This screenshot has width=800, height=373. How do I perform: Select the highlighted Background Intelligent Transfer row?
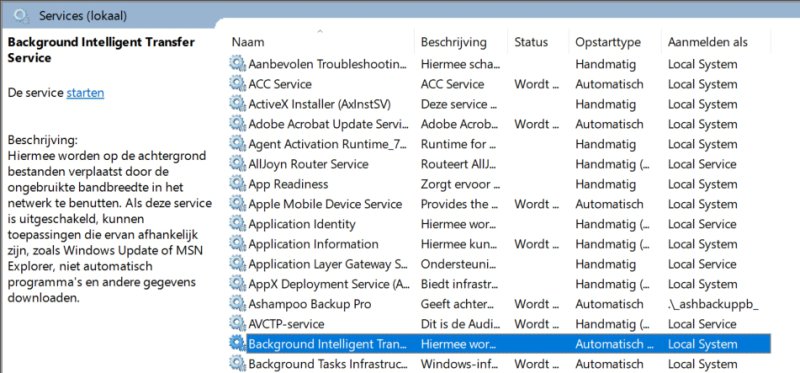point(499,344)
